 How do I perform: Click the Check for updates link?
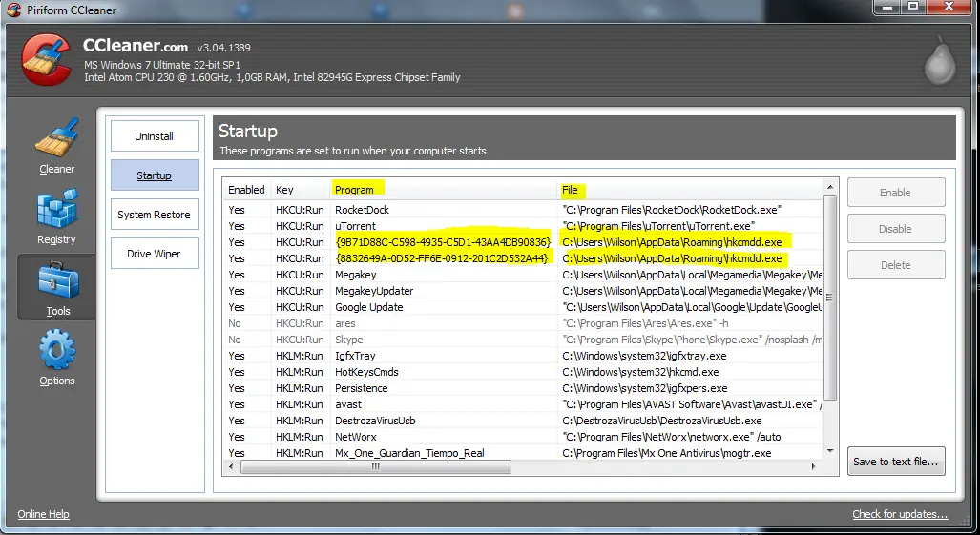(900, 514)
